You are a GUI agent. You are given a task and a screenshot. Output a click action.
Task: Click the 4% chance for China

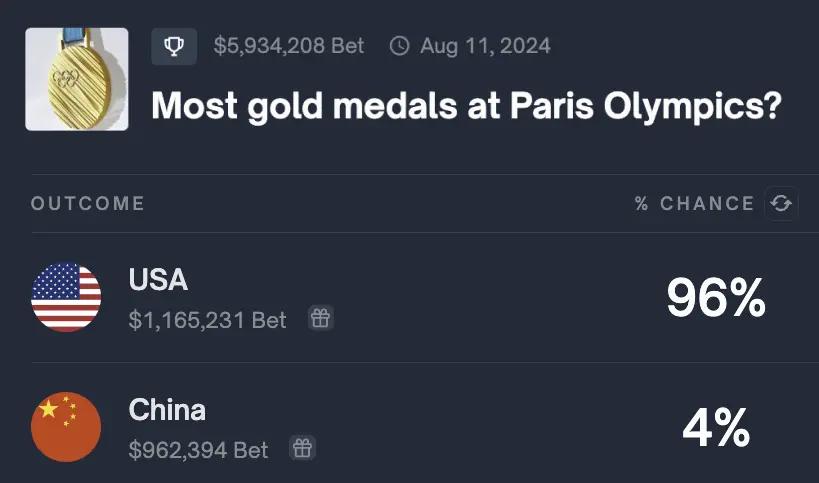pos(716,428)
